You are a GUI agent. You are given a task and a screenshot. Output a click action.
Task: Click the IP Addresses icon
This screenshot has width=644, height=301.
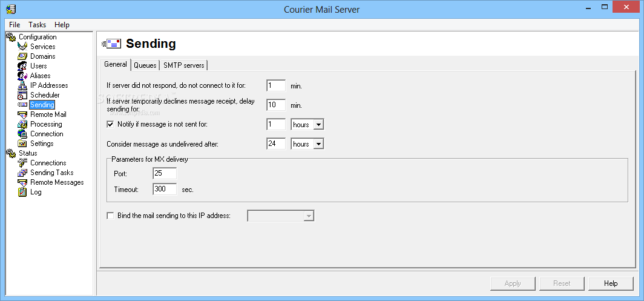point(22,85)
